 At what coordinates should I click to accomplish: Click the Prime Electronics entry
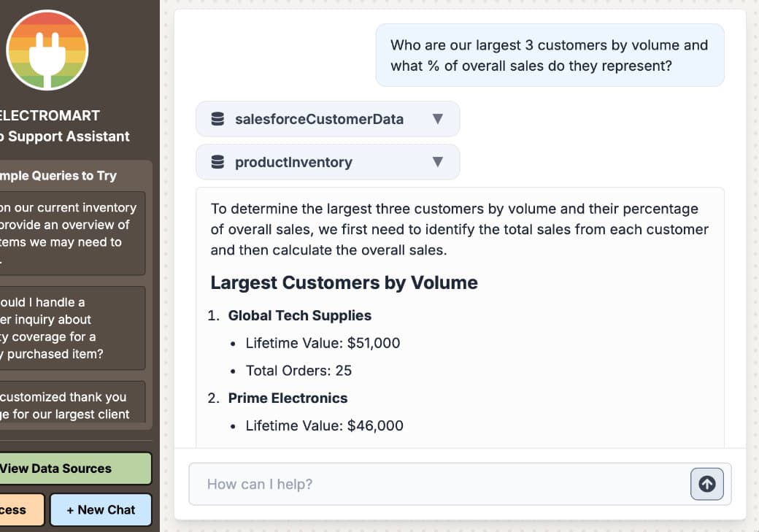click(288, 398)
